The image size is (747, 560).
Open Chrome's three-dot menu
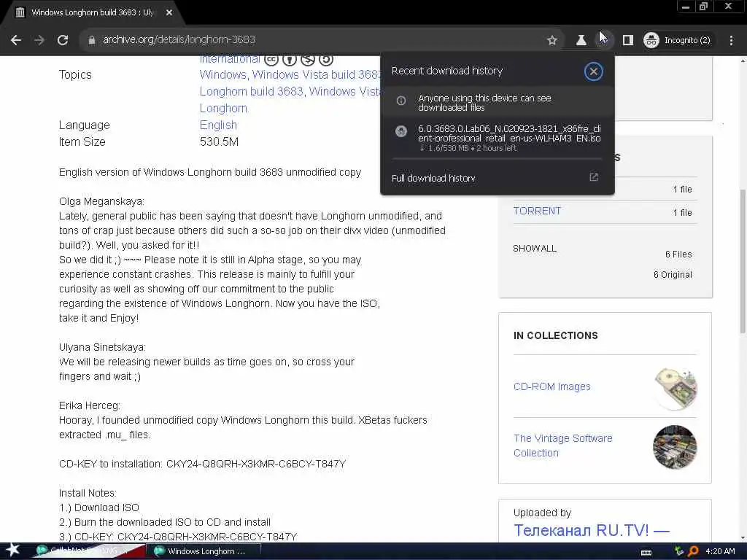tap(731, 41)
